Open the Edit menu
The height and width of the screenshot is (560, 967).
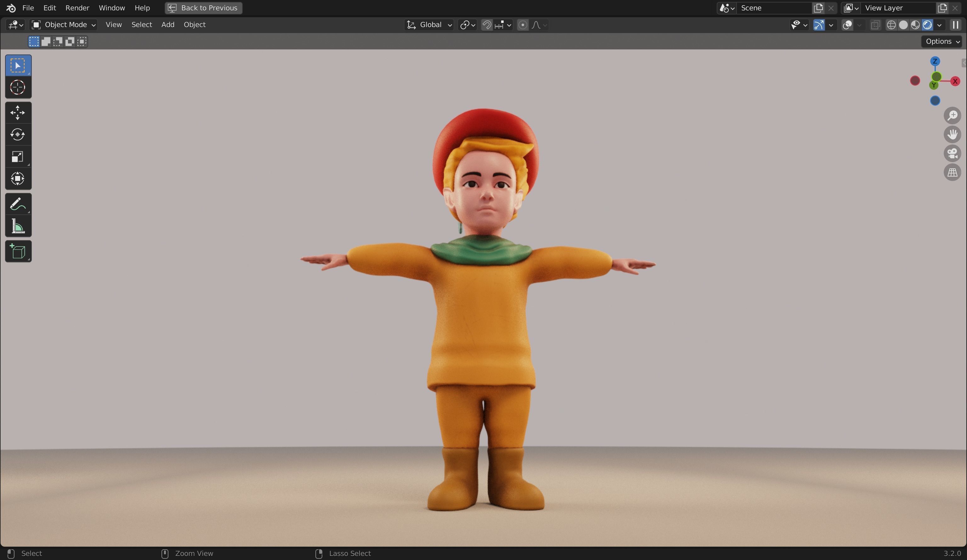(x=49, y=8)
